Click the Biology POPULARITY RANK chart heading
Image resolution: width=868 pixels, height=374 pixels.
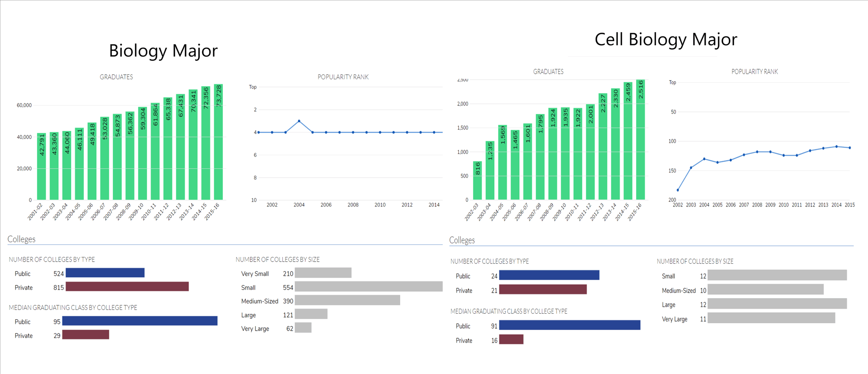(x=343, y=77)
